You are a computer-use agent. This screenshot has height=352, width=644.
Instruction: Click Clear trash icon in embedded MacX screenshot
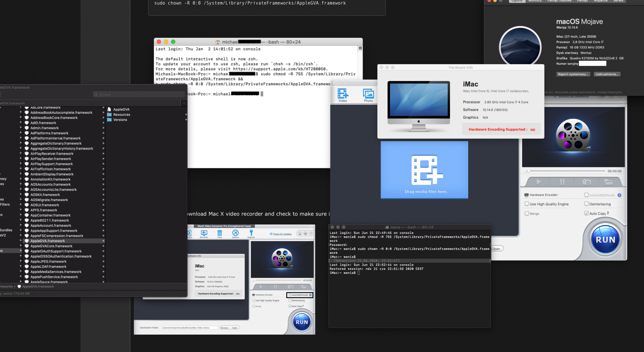tap(220, 234)
